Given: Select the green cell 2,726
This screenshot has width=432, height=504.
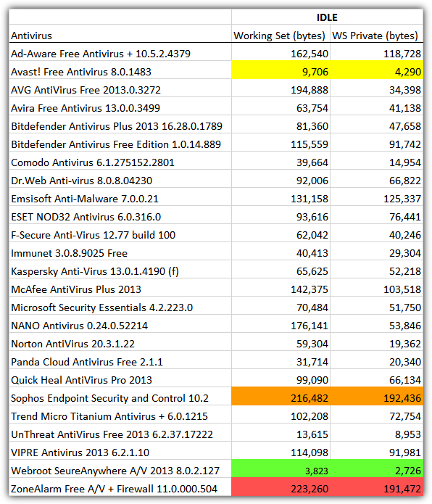Looking at the screenshot, I should 376,468.
